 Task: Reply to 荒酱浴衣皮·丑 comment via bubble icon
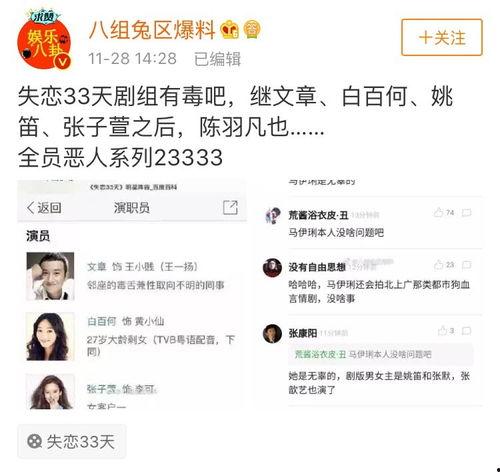(x=467, y=213)
